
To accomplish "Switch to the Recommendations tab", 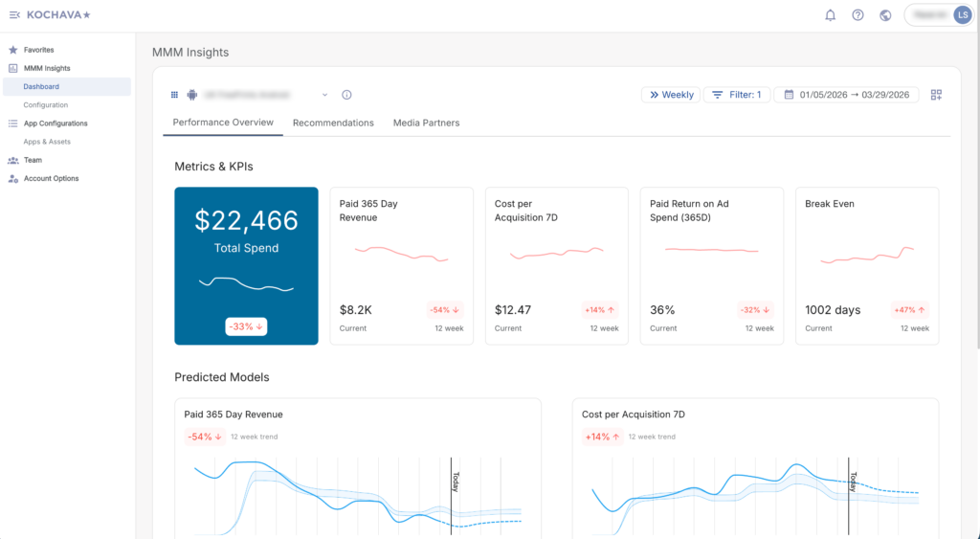I will click(333, 123).
